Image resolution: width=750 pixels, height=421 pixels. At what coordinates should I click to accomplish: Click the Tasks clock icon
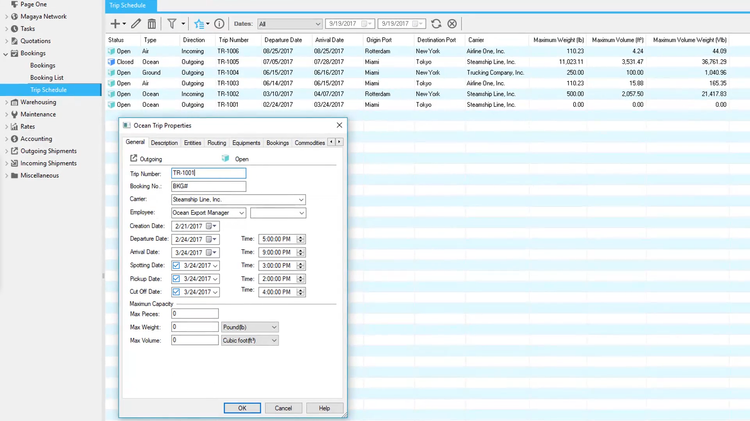click(x=14, y=29)
